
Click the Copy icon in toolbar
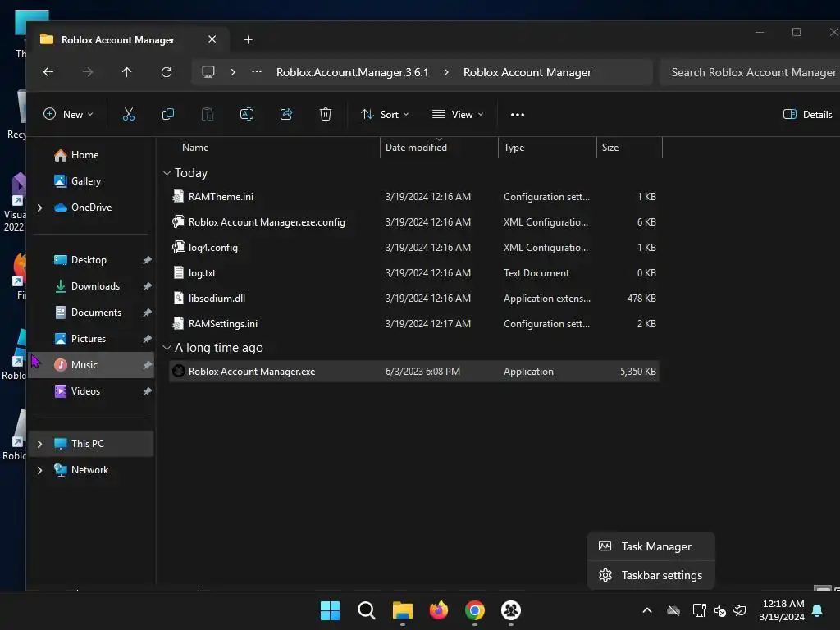pos(167,114)
